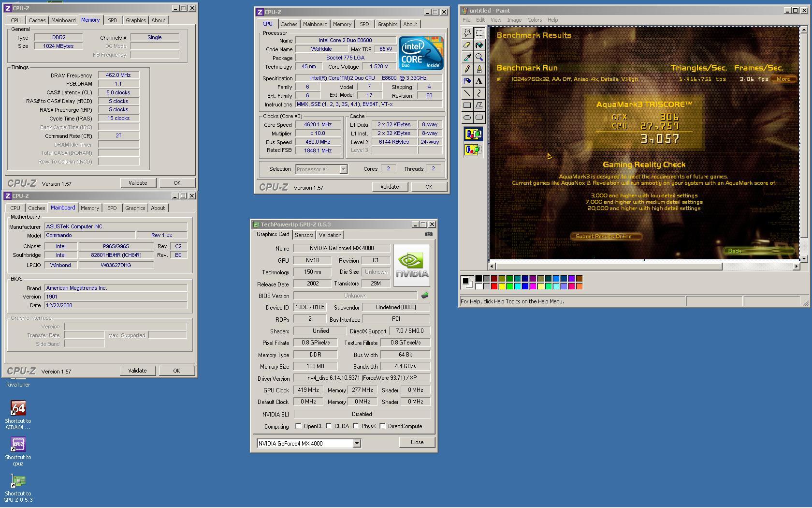Image resolution: width=812 pixels, height=508 pixels.
Task: Click the Device ID 10DE - 0185 field
Action: (x=309, y=308)
